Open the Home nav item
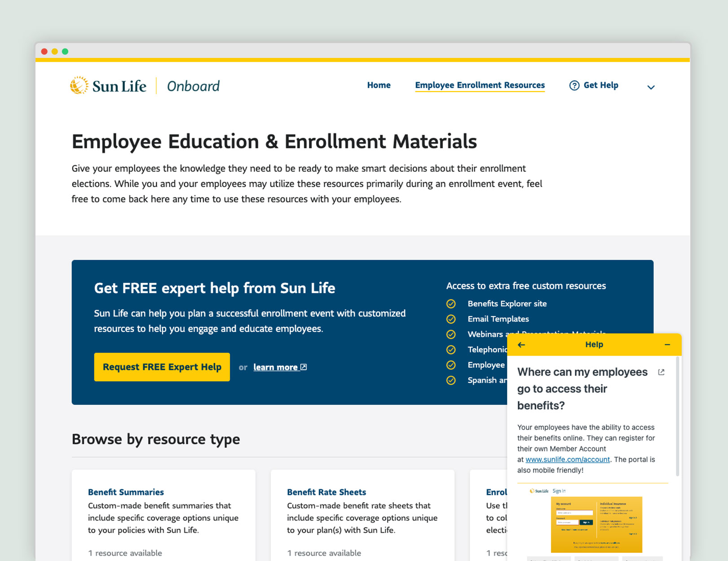The image size is (728, 561). point(379,85)
